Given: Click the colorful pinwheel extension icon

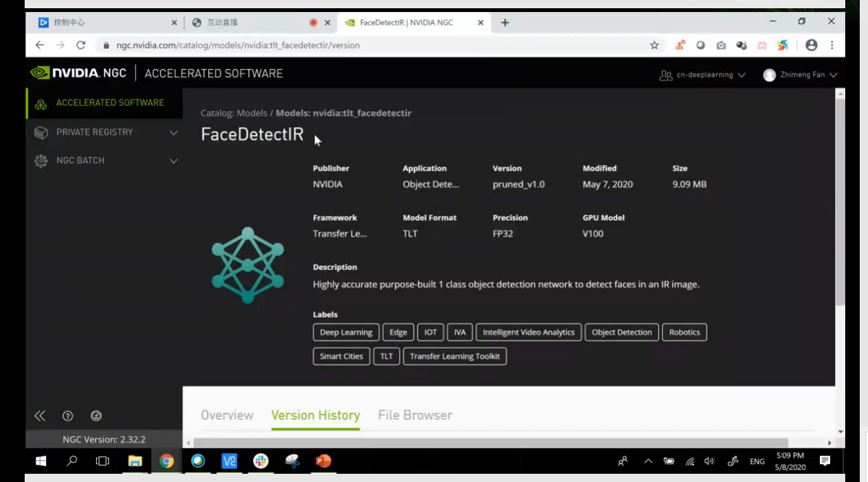Looking at the screenshot, I should pyautogui.click(x=783, y=45).
